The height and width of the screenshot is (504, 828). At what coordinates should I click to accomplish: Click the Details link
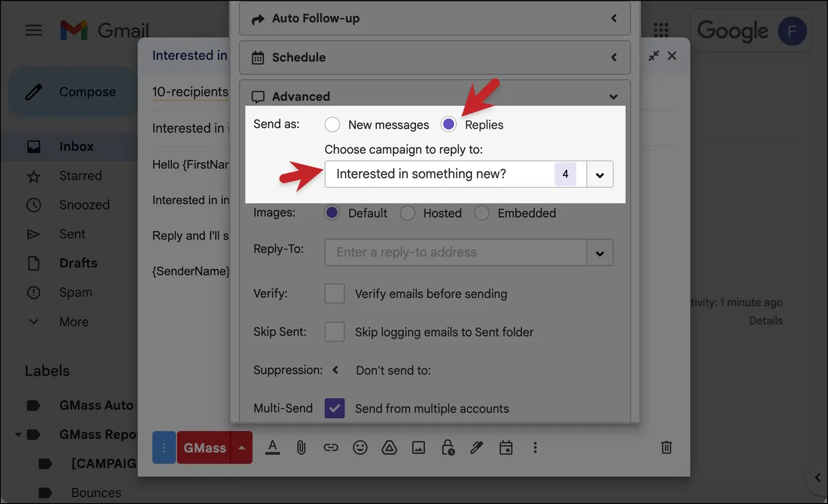(x=766, y=321)
